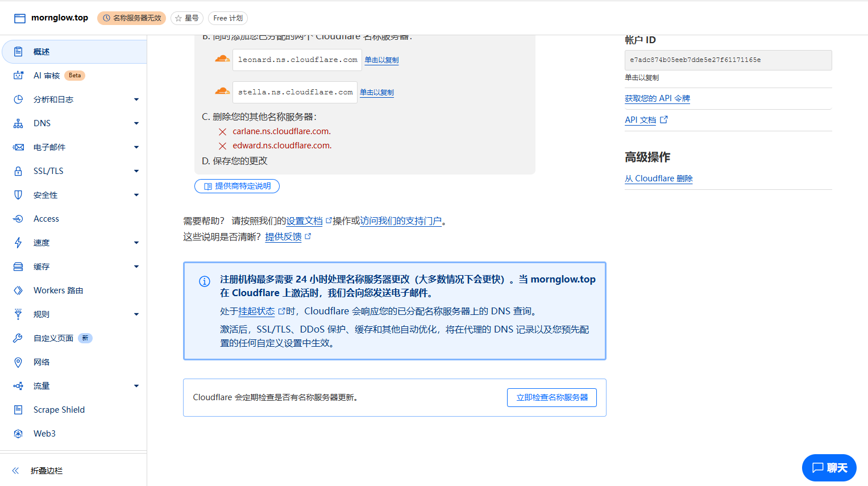Select Scrape Shield in the sidebar
Viewport: 868px width, 486px height.
19,409
